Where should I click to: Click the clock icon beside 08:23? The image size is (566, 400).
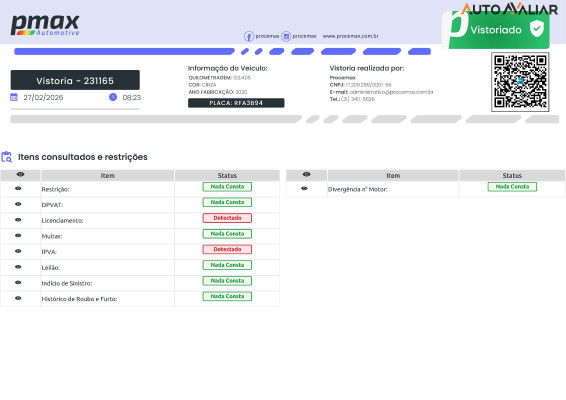[x=113, y=97]
